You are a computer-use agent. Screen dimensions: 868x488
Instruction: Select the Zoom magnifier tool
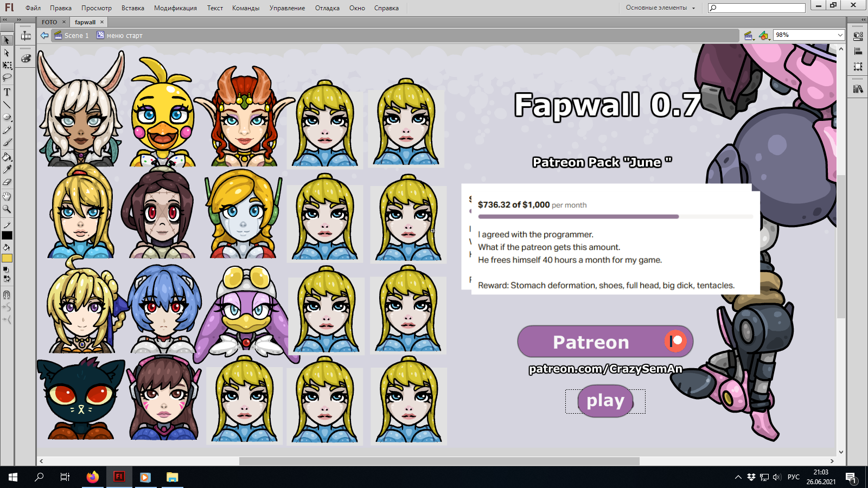(x=7, y=209)
